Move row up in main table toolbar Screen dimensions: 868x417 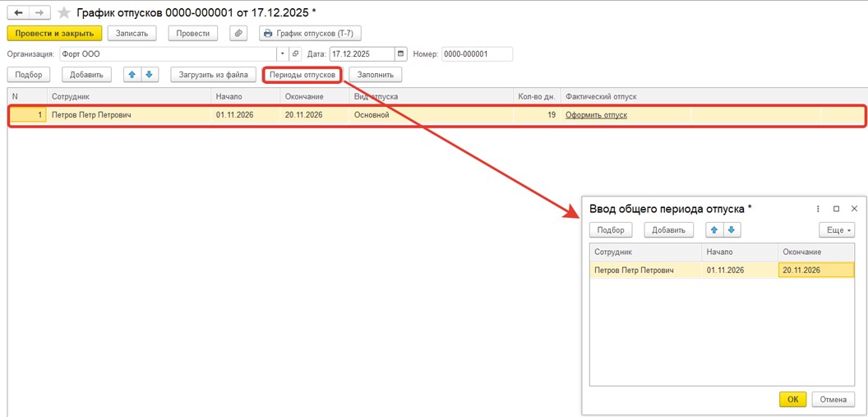point(132,75)
